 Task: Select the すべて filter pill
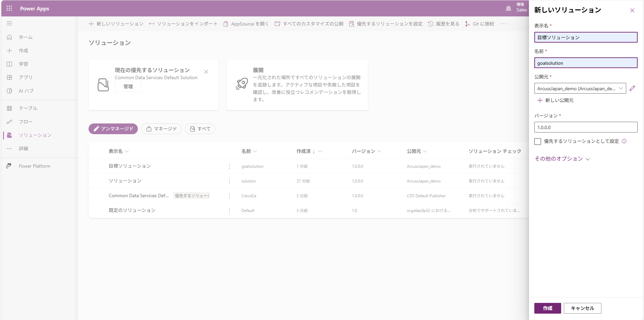click(200, 129)
